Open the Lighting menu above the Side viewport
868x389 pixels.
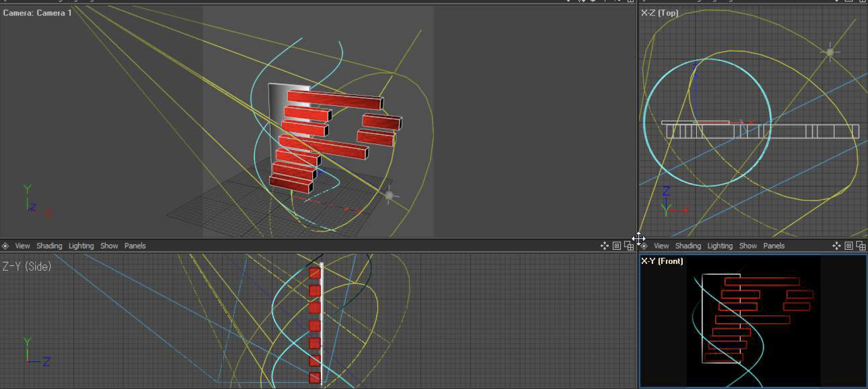81,246
